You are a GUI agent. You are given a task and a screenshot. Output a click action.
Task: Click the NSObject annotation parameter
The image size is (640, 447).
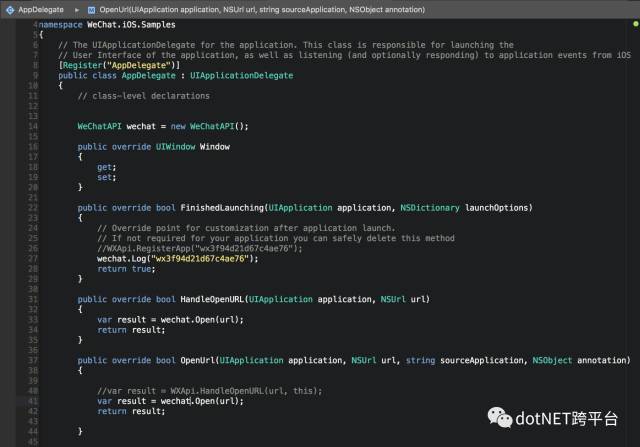pos(579,360)
